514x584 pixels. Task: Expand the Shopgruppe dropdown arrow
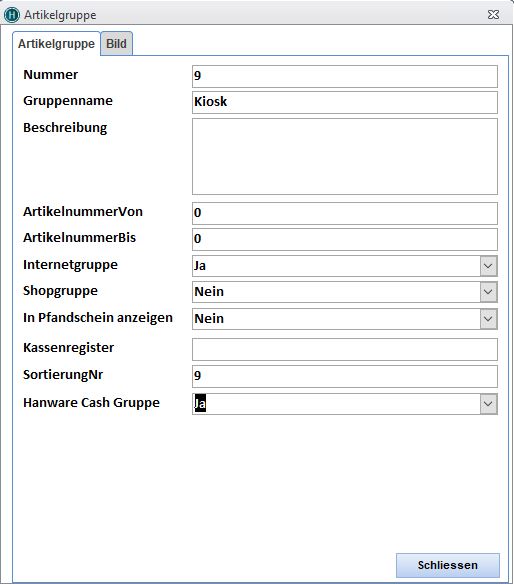[488, 292]
